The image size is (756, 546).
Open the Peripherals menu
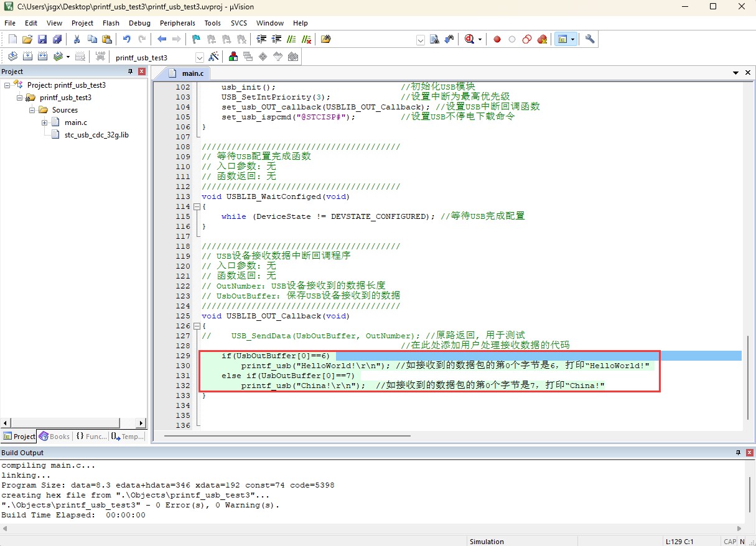click(177, 23)
